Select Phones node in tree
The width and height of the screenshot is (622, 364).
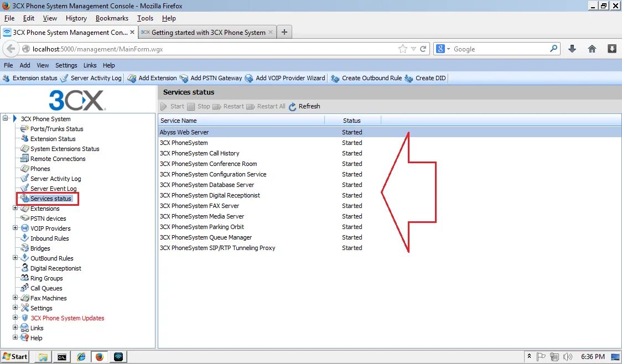point(40,169)
